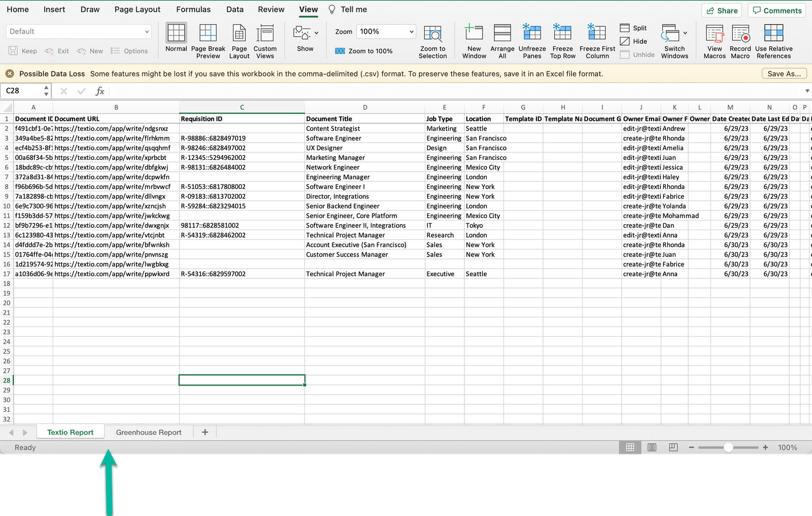Click the confirm entry checkmark icon
Screen dimensions: 812x516
(x=81, y=91)
